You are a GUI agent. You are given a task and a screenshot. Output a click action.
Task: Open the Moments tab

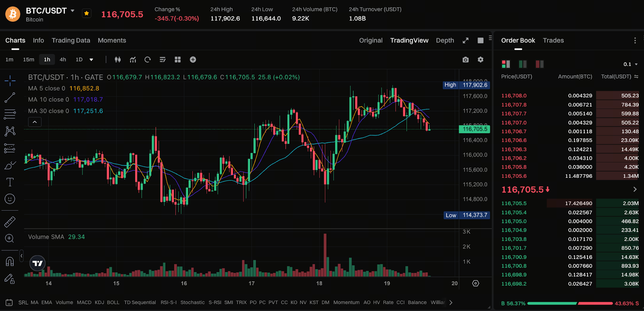point(112,40)
